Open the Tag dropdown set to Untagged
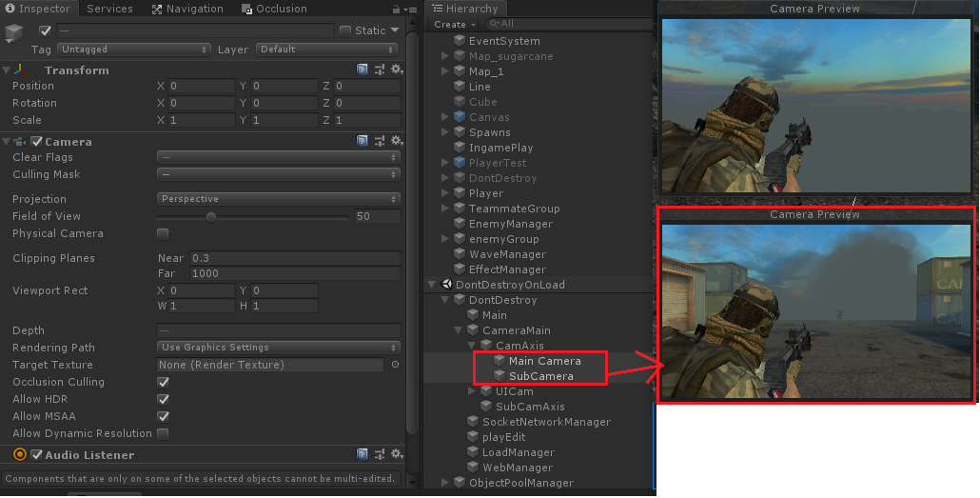980x498 pixels. pyautogui.click(x=134, y=50)
